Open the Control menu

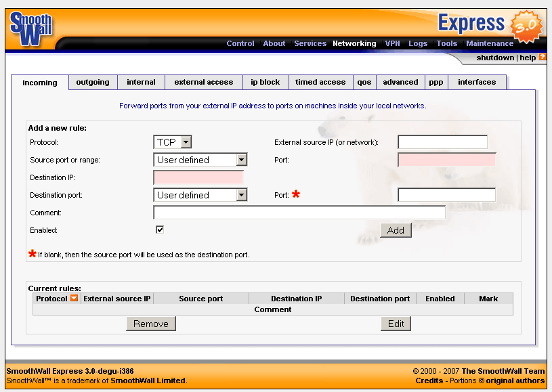[x=240, y=43]
